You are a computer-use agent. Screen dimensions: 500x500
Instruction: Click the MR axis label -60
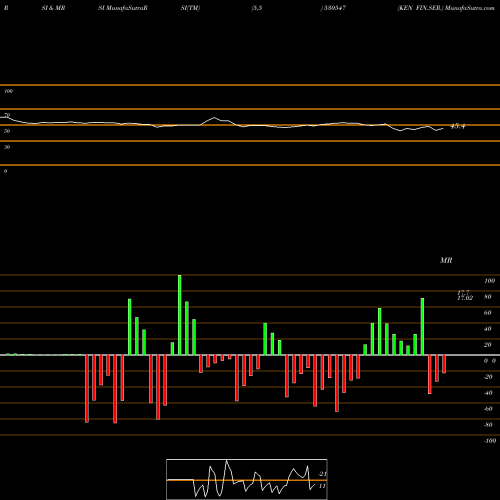(488, 409)
